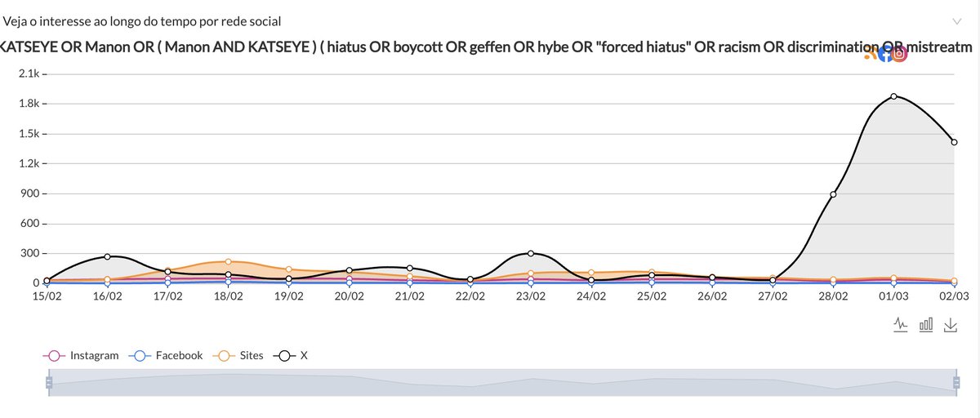Toggle the Sites series in legend

(x=238, y=355)
